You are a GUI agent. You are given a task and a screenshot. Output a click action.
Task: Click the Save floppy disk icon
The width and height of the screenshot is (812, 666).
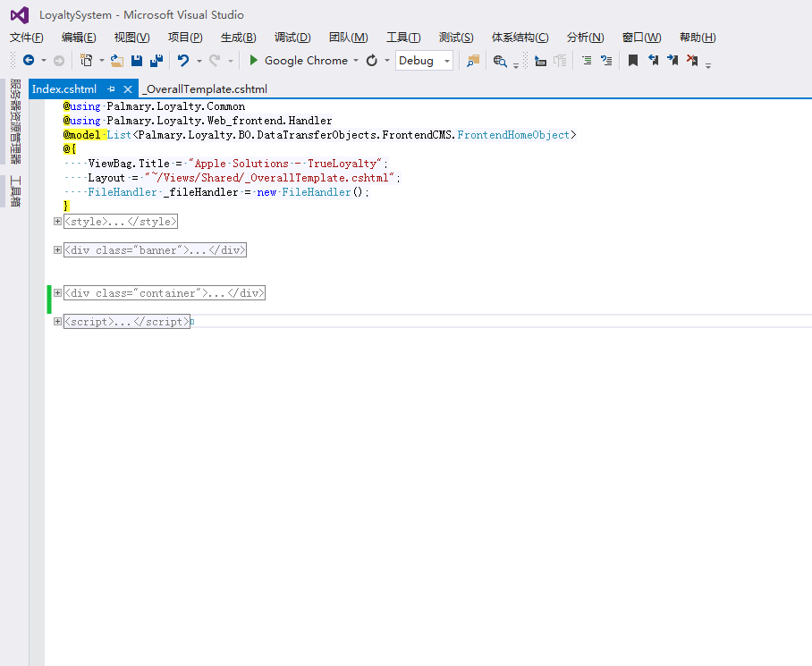(137, 61)
